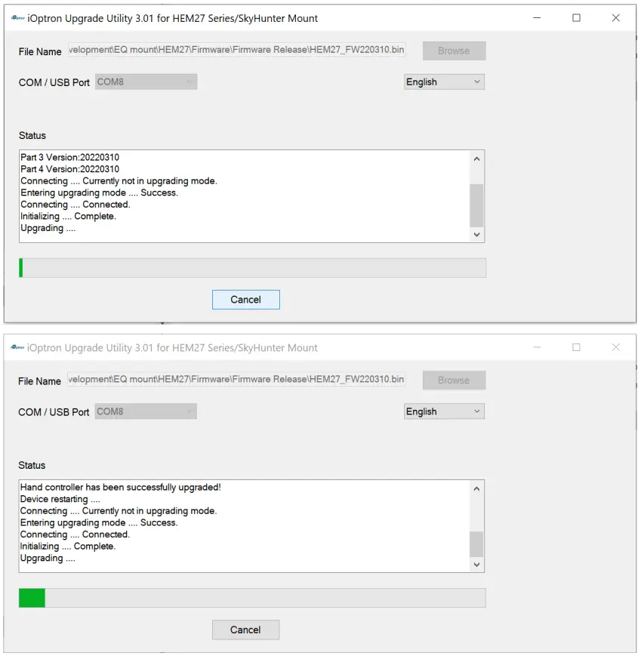Click the scroll-up arrow in the lower Status box

(x=476, y=488)
